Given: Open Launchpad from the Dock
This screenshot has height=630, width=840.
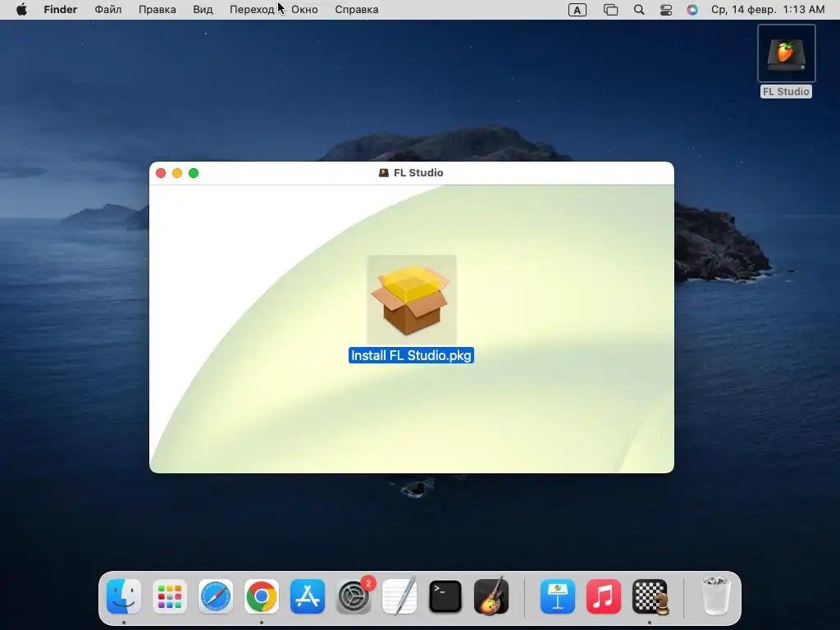Looking at the screenshot, I should (170, 596).
